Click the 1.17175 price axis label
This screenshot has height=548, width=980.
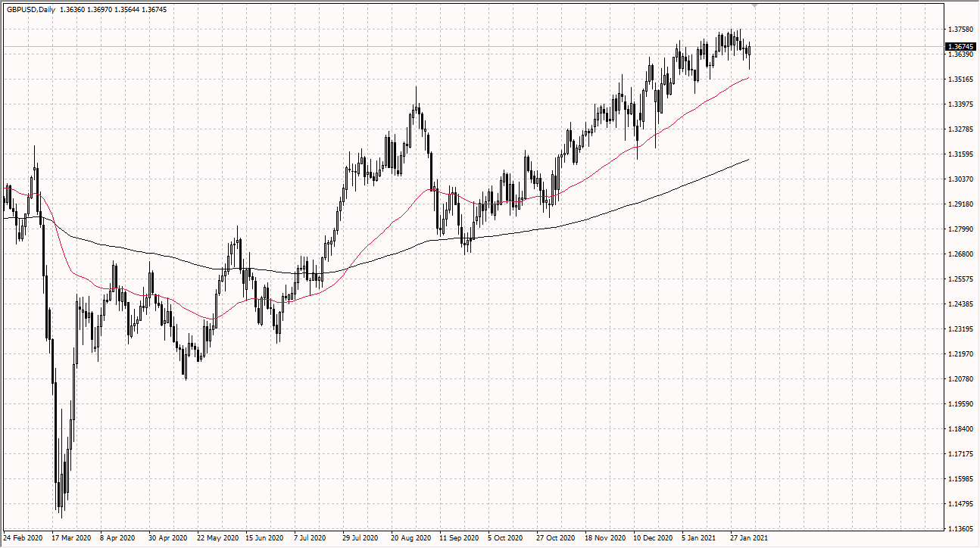[960, 454]
